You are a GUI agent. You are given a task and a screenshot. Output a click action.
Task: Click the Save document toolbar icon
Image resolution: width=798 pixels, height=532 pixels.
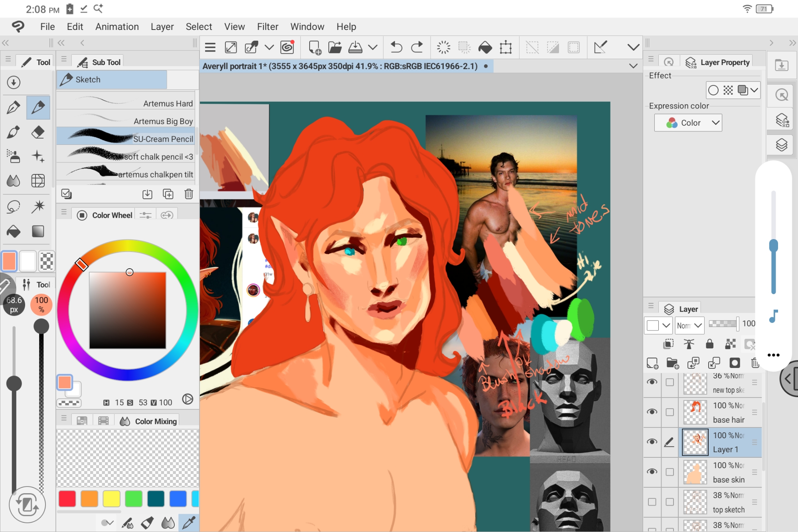355,47
